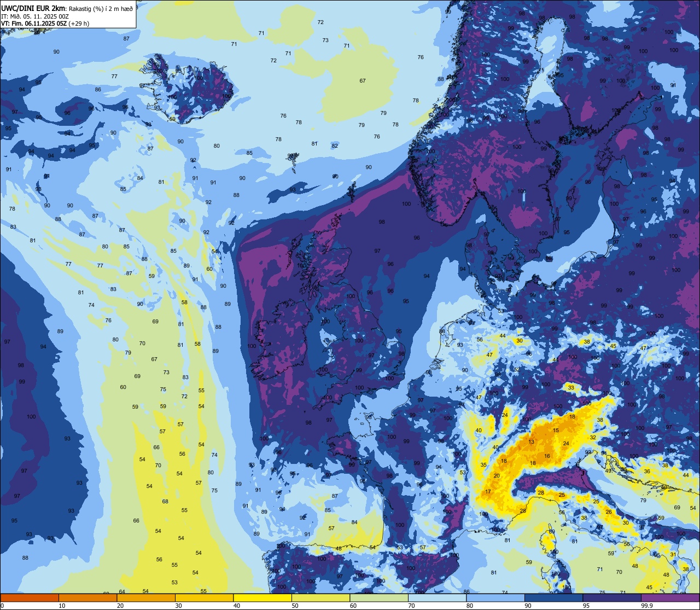Click the humidity value 17 in southeastern France
This screenshot has height=610, width=700.
point(488,492)
